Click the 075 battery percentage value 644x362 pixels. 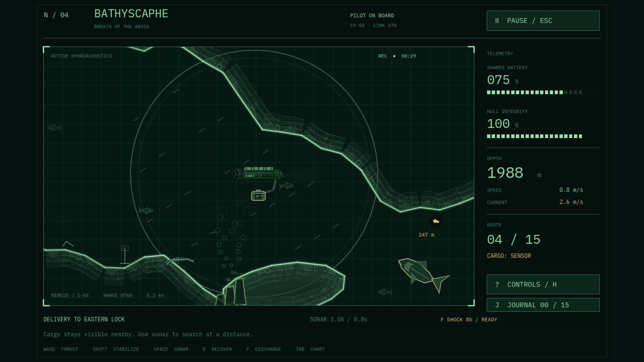point(498,80)
